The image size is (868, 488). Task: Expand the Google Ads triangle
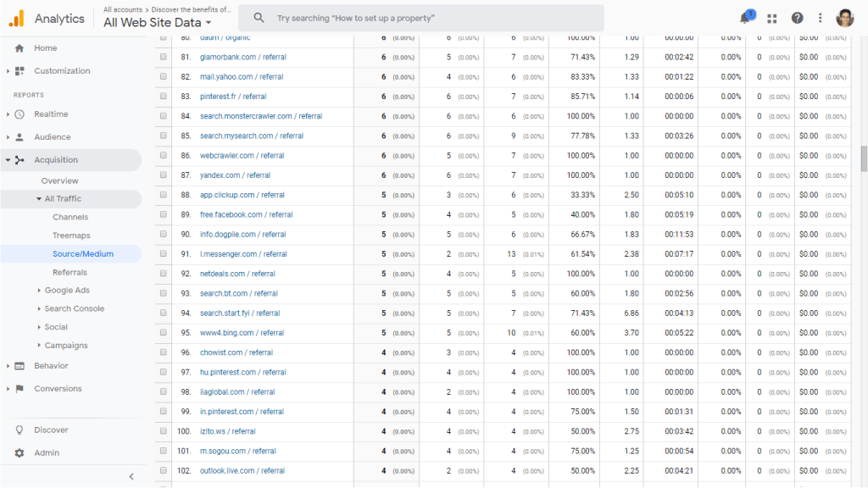coord(39,290)
